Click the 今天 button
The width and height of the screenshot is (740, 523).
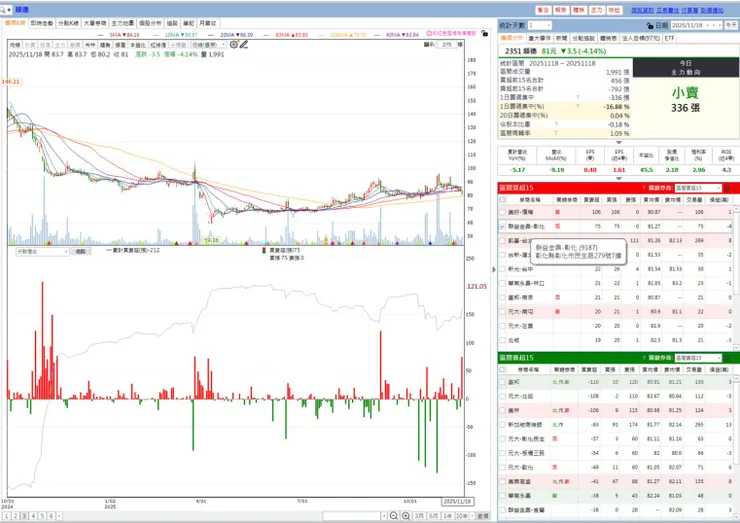pyautogui.click(x=731, y=25)
